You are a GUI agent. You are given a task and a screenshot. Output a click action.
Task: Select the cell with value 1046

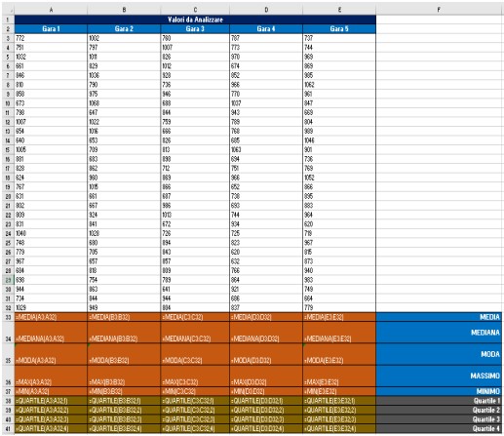(x=339, y=140)
